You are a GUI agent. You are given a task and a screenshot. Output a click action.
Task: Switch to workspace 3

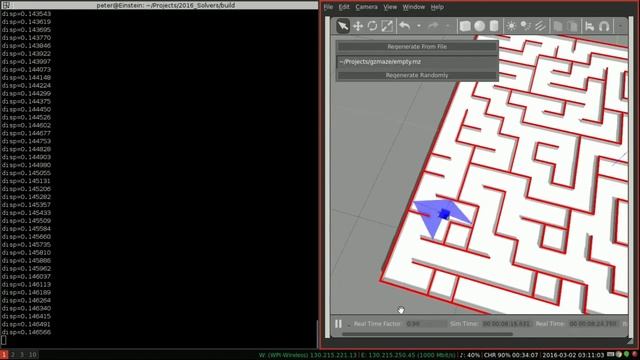[22, 355]
